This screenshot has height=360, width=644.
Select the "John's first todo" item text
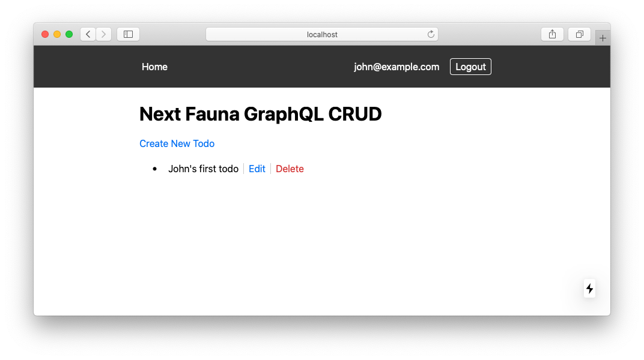[203, 169]
